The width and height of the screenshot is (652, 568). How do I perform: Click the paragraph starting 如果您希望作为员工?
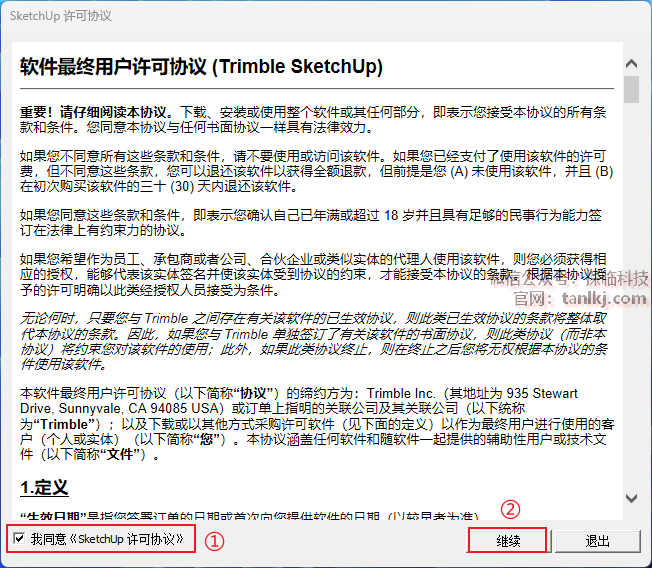click(314, 274)
